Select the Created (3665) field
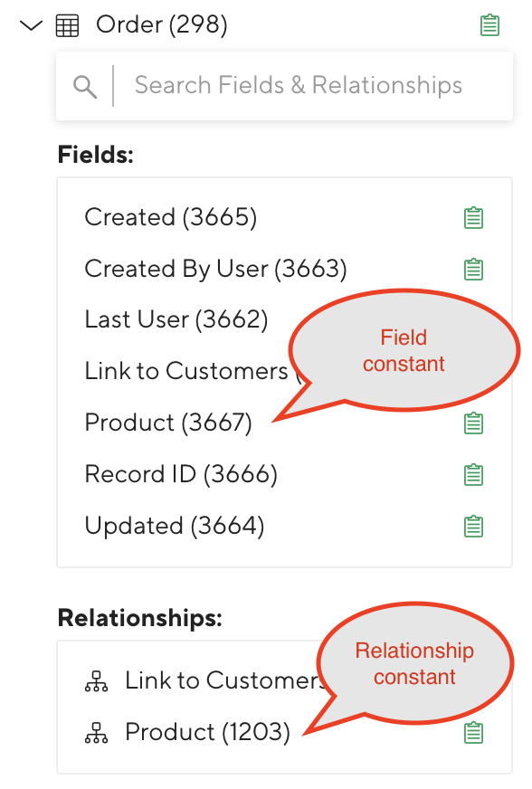532x789 pixels. 171,217
